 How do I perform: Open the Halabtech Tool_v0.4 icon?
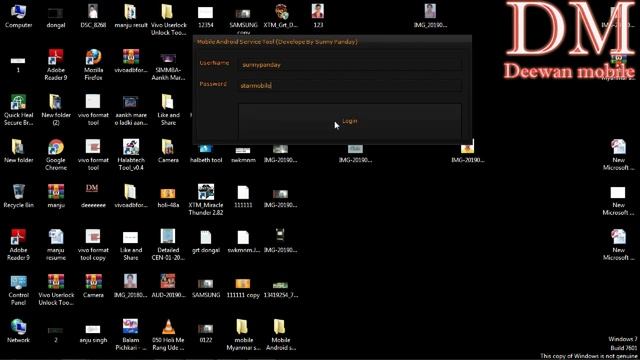pyautogui.click(x=131, y=155)
